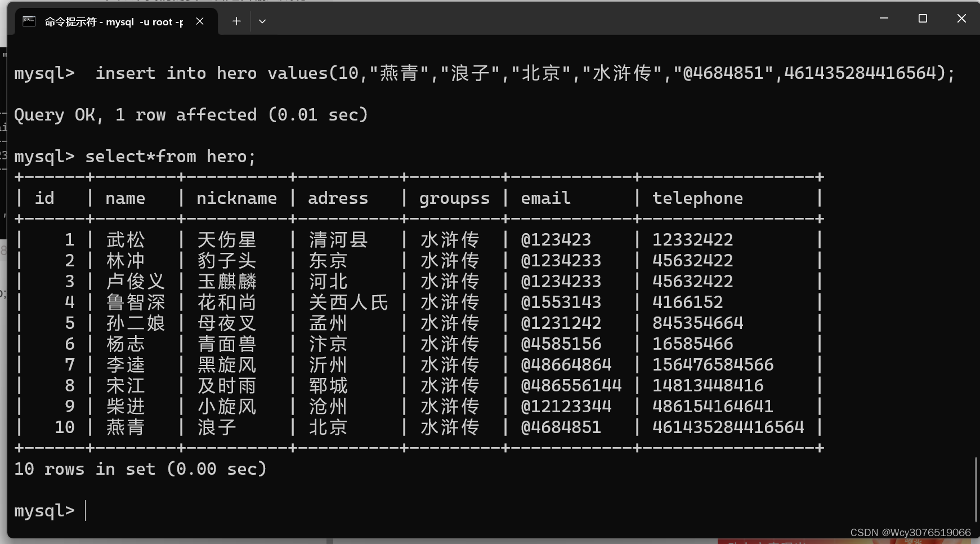Click the 'name' column header

tap(125, 198)
